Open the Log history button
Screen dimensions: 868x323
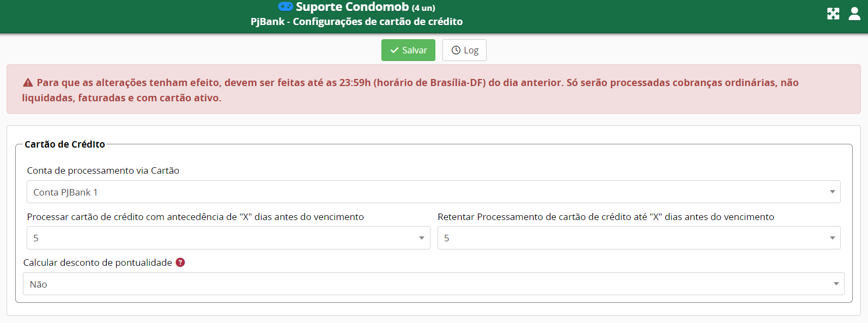pos(464,50)
